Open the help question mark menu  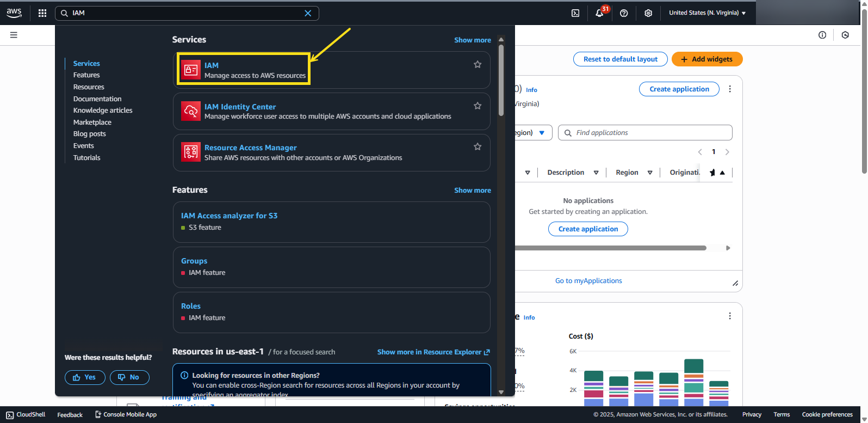click(x=624, y=13)
